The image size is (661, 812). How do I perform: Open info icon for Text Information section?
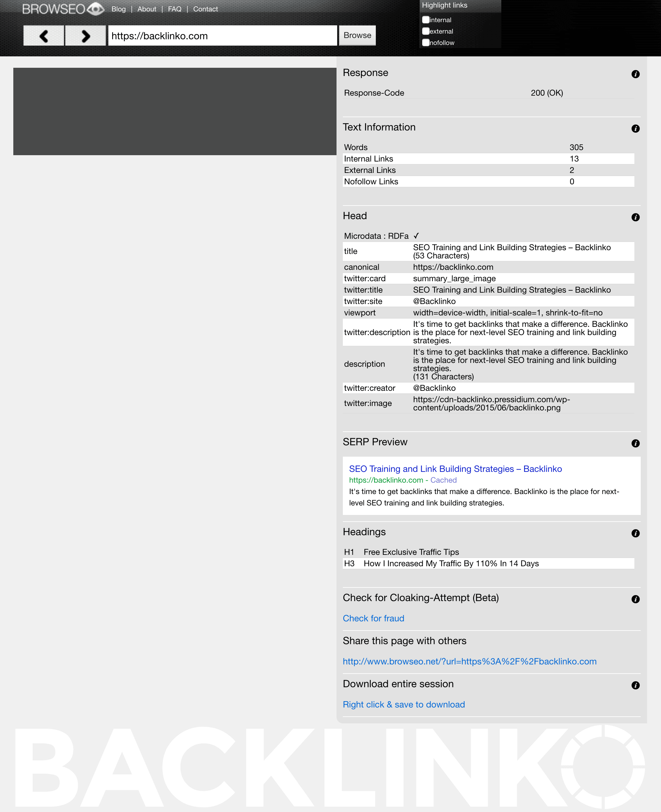[635, 129]
